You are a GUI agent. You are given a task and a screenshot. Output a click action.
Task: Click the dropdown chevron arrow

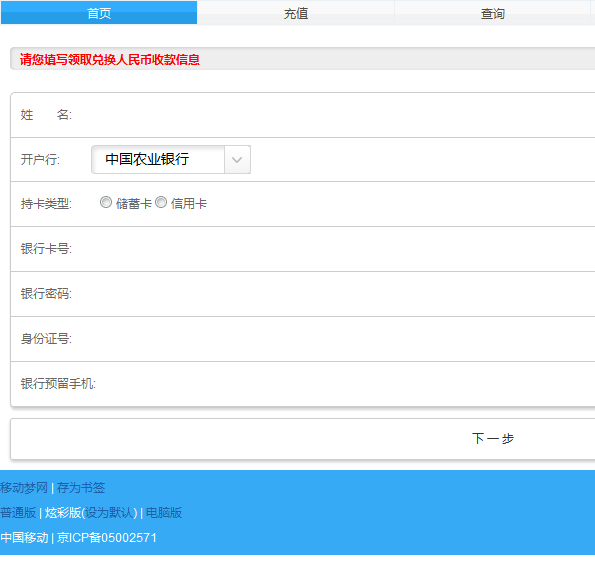point(237,159)
